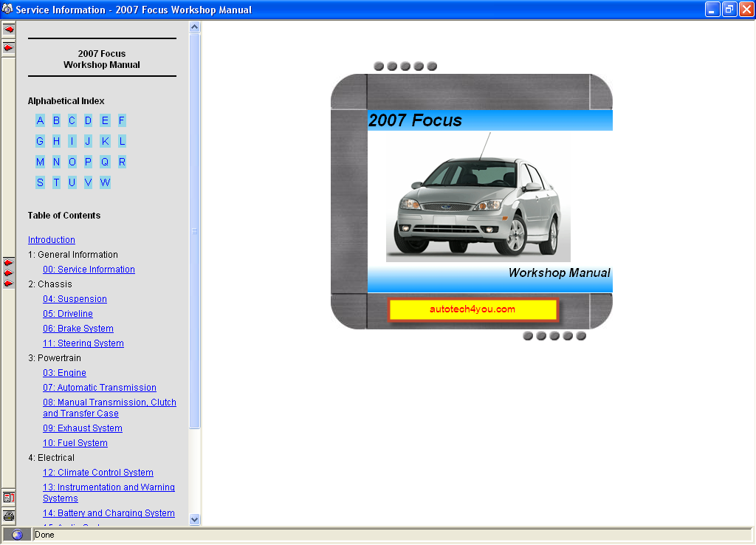Image resolution: width=756 pixels, height=545 pixels.
Task: Click the autotech4you.com banner
Action: tap(473, 309)
